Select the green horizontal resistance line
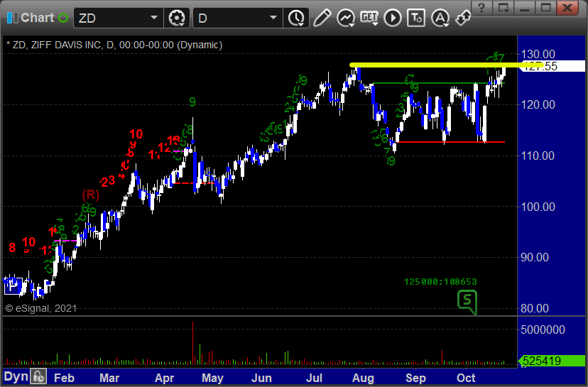 439,83
